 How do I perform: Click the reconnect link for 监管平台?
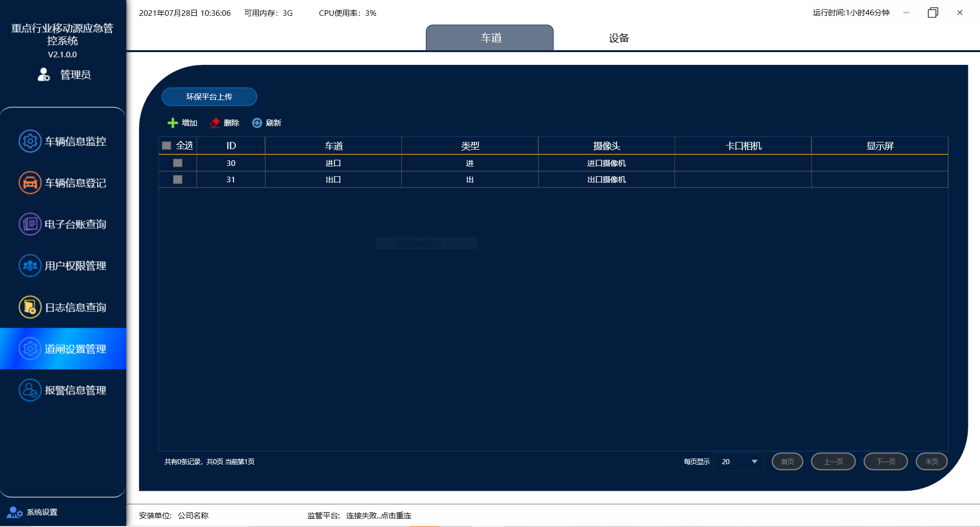point(378,516)
